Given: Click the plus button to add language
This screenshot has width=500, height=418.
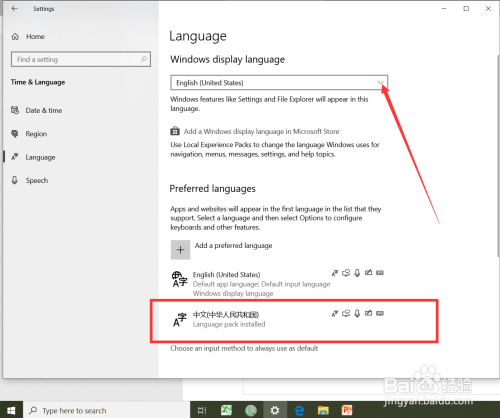Looking at the screenshot, I should point(180,250).
